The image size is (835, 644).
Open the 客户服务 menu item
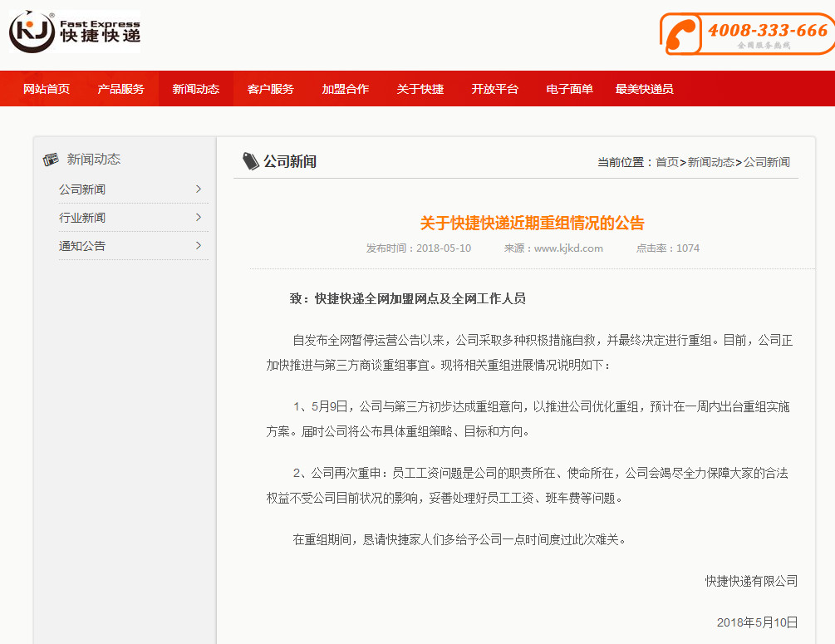(271, 89)
